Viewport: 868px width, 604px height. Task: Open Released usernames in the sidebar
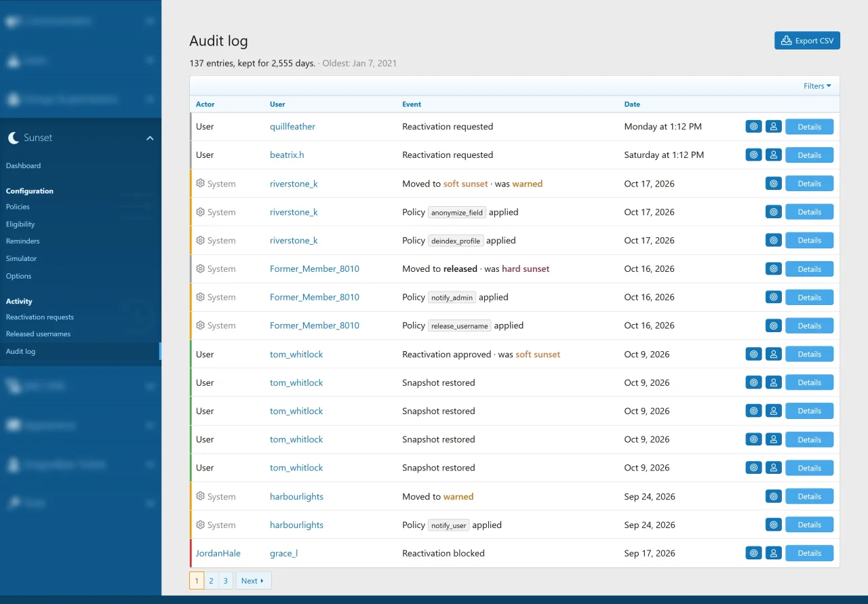(38, 334)
